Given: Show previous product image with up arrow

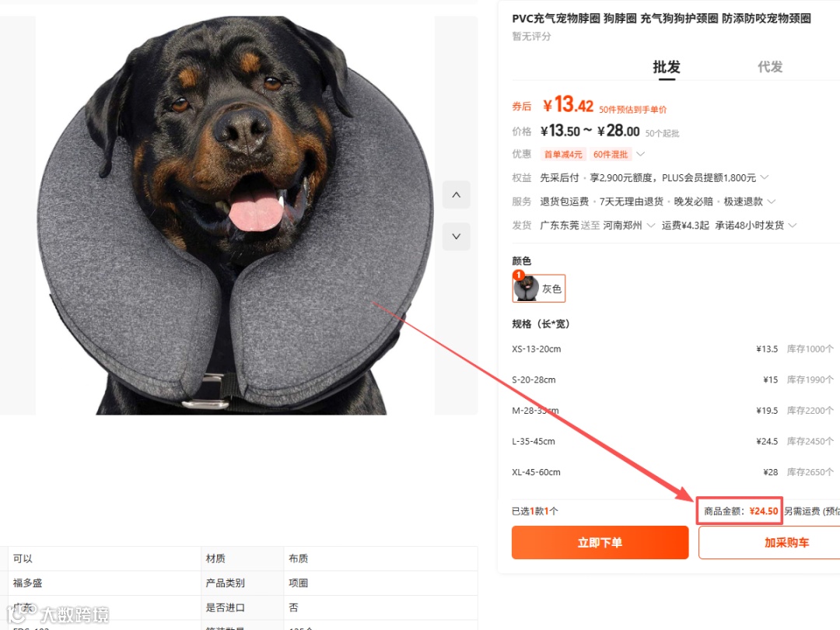Looking at the screenshot, I should click(456, 195).
